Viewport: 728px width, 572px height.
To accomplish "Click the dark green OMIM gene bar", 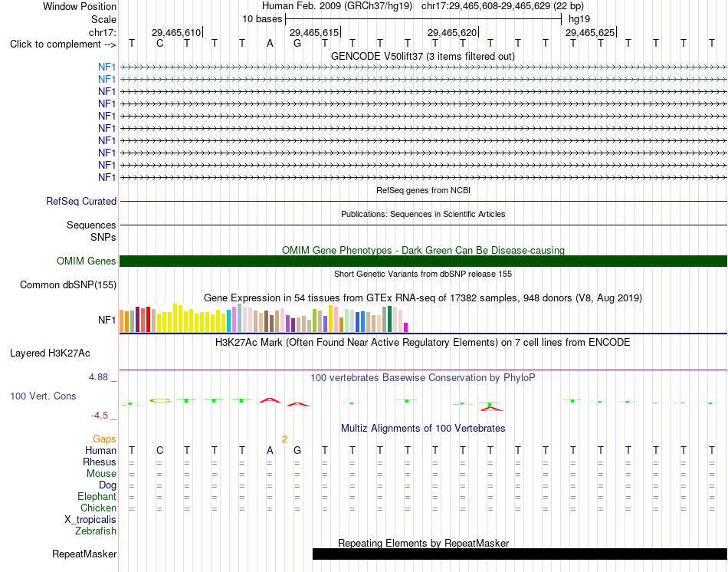I will (424, 261).
